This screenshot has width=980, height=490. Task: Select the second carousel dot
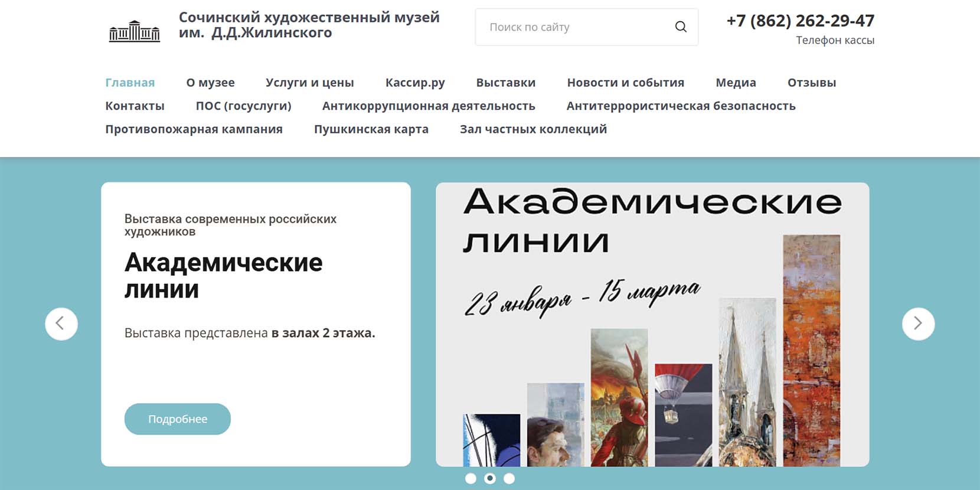(x=490, y=479)
